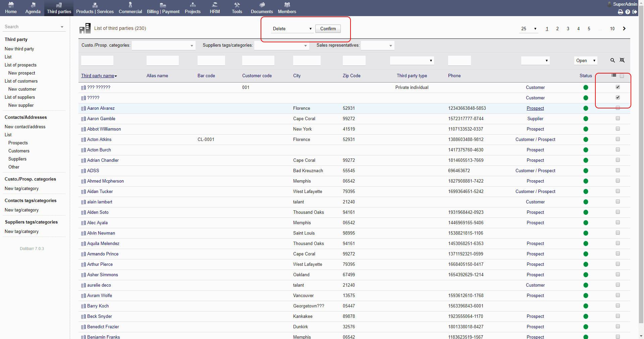This screenshot has width=644, height=339.
Task: Check the box for Abbot Williamson
Action: pos(618,129)
